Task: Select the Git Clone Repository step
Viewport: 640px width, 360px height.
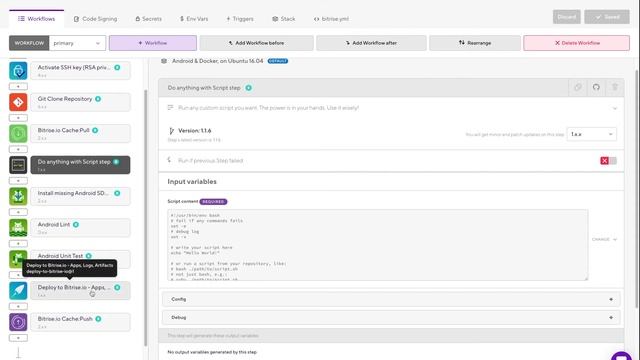Action: 80,102
